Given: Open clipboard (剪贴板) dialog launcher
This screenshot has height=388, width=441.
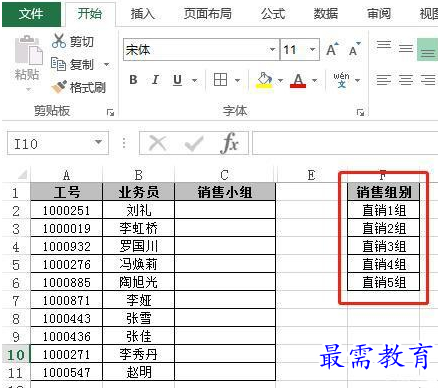Looking at the screenshot, I should coord(110,113).
